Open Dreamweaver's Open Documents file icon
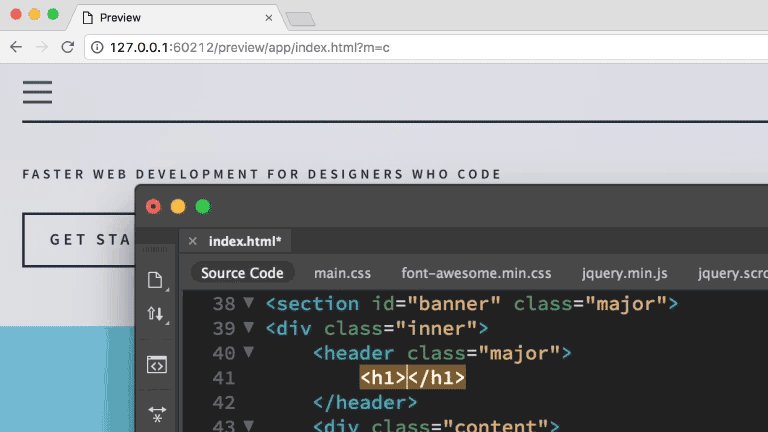768x432 pixels. click(155, 280)
